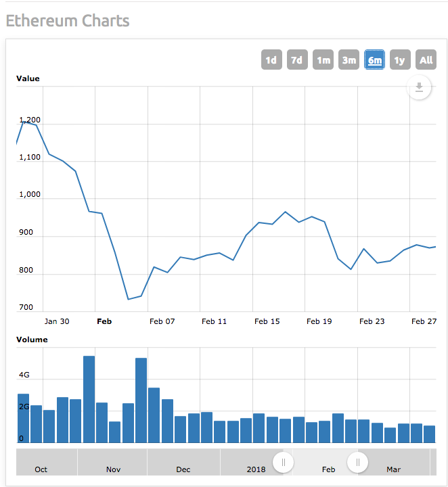Image resolution: width=448 pixels, height=487 pixels.
Task: Download the chart using the export icon
Action: (419, 87)
